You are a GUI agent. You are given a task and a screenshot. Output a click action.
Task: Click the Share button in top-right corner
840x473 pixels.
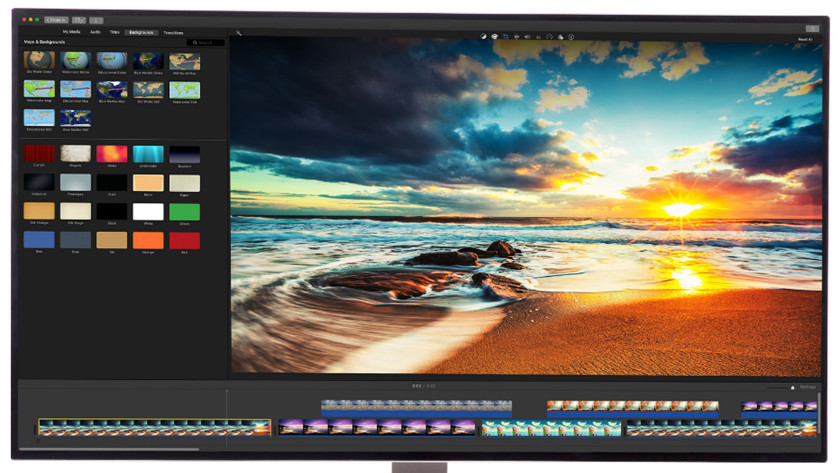pos(812,28)
